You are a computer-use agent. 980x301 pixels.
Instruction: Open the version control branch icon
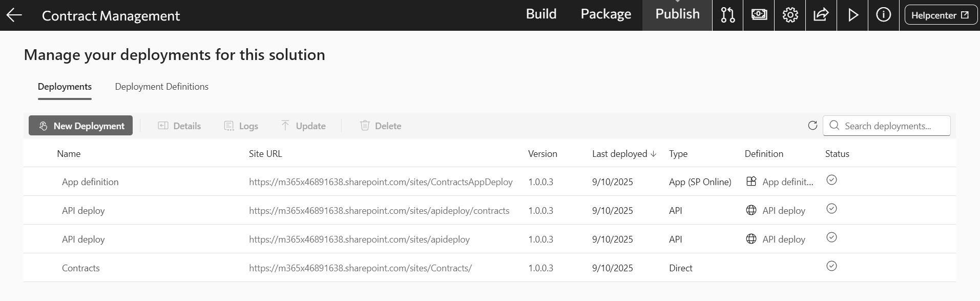[727, 15]
